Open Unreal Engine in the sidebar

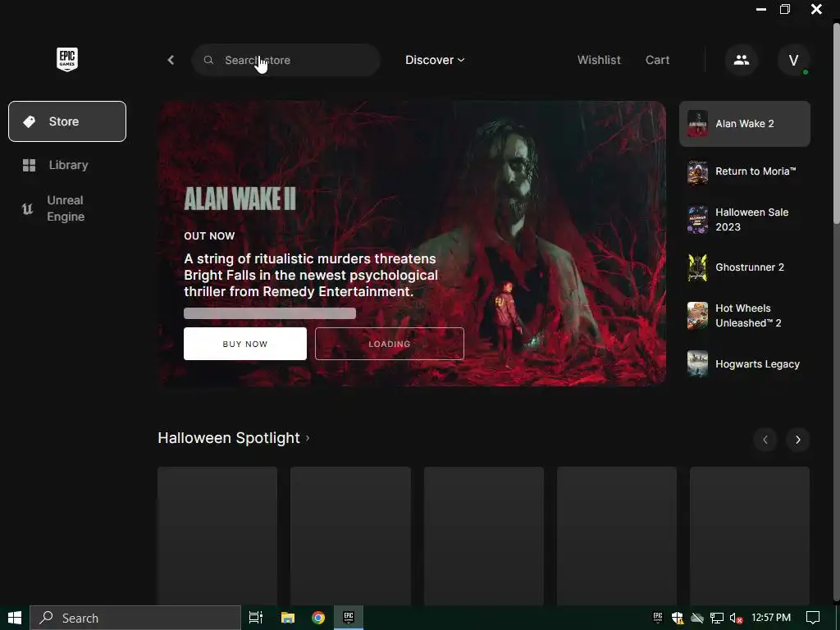coord(67,208)
